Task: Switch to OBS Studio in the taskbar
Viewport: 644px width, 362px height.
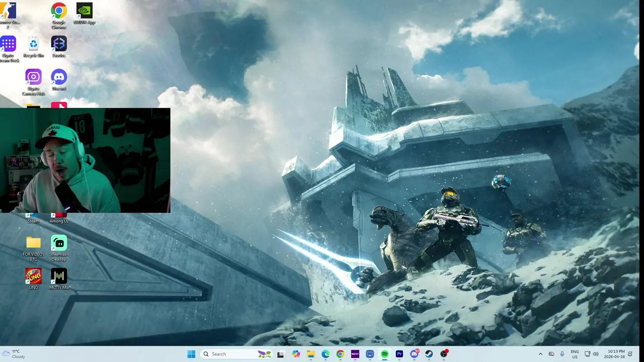Action: (x=444, y=354)
